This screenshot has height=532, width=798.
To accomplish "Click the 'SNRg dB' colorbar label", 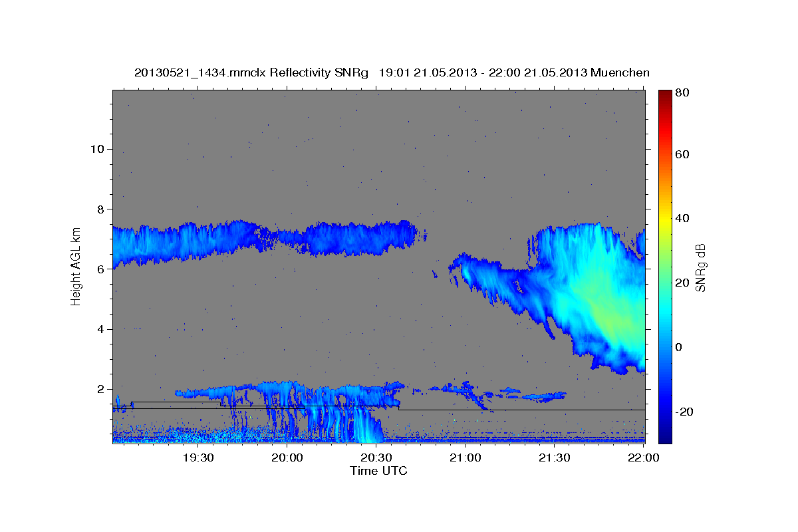I will pyautogui.click(x=700, y=267).
